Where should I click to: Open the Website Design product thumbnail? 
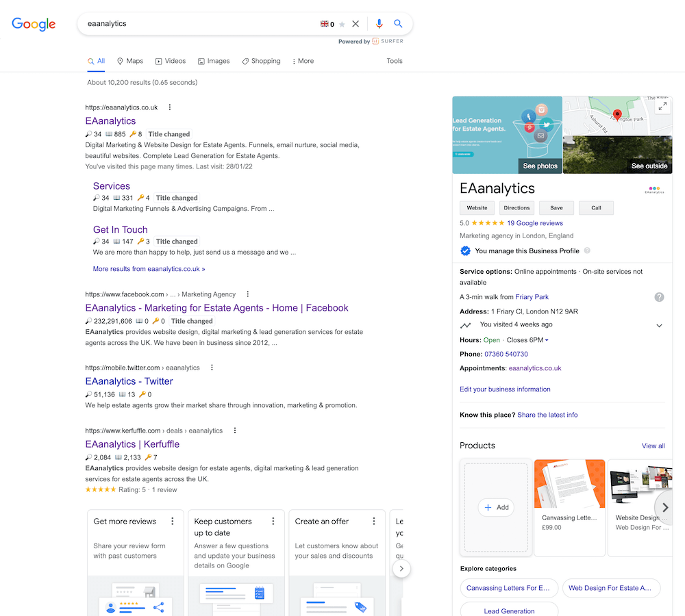(640, 484)
